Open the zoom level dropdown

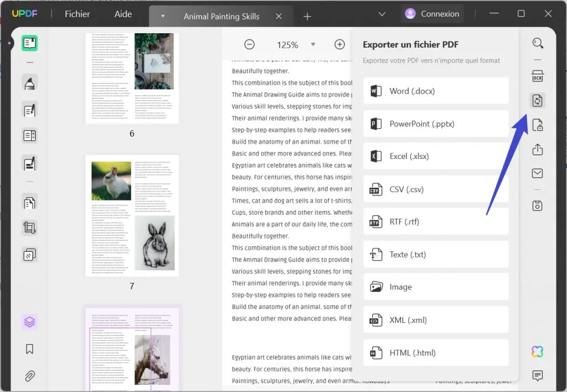tap(313, 44)
